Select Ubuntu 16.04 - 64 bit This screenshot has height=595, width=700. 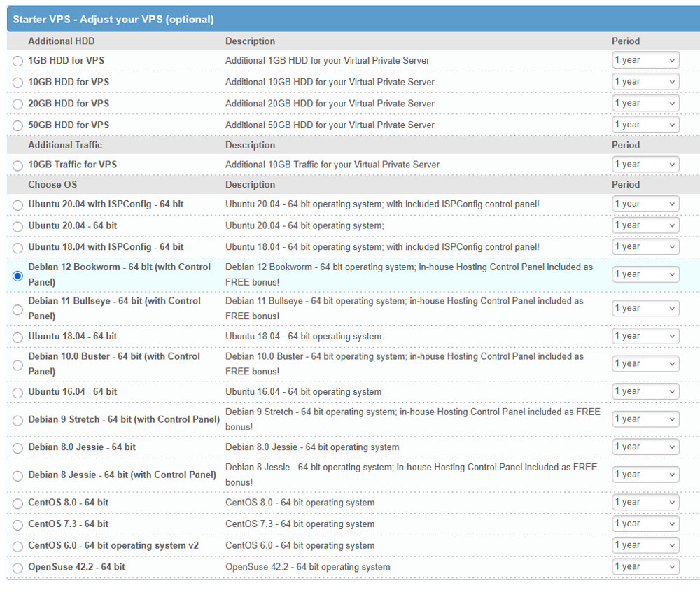click(17, 391)
